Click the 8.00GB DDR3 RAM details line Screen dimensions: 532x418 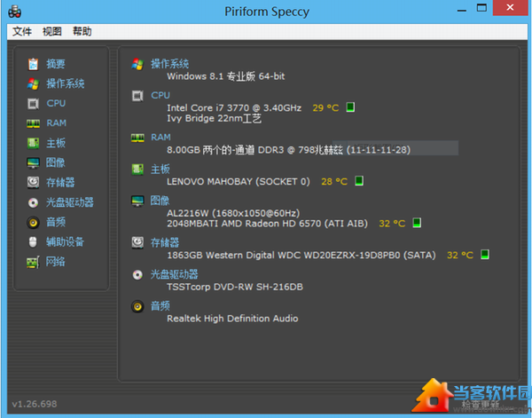click(x=288, y=150)
